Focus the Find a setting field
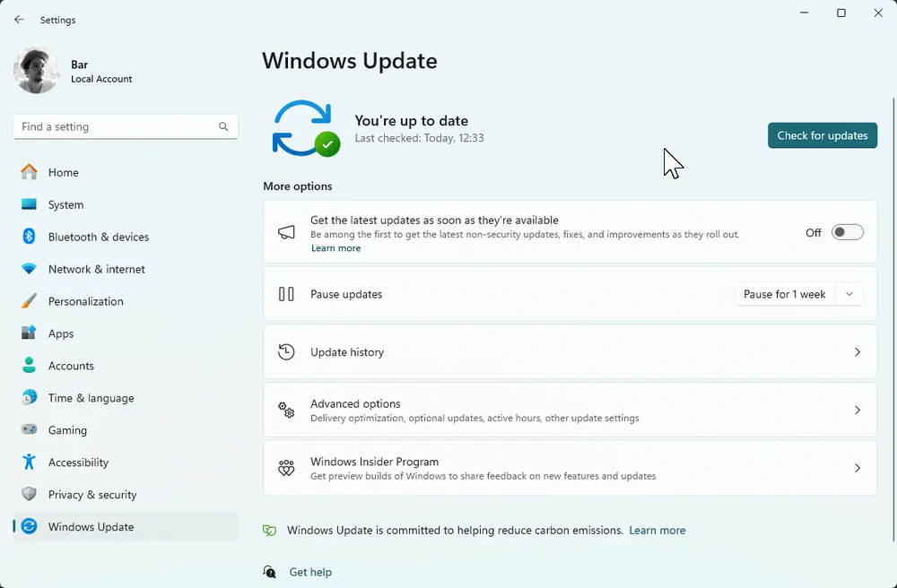The image size is (897, 588). 126,126
